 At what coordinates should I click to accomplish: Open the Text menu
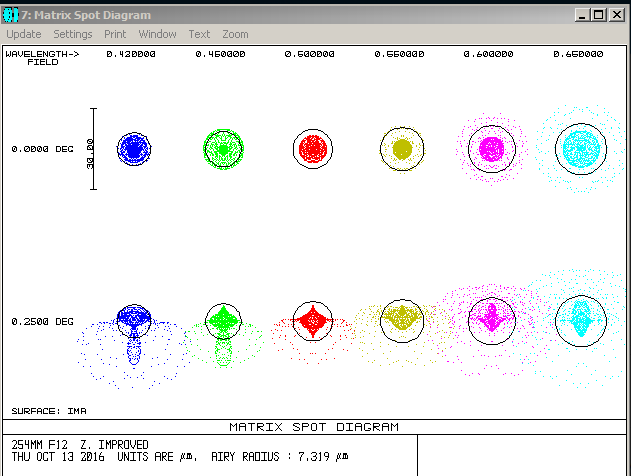coord(200,34)
